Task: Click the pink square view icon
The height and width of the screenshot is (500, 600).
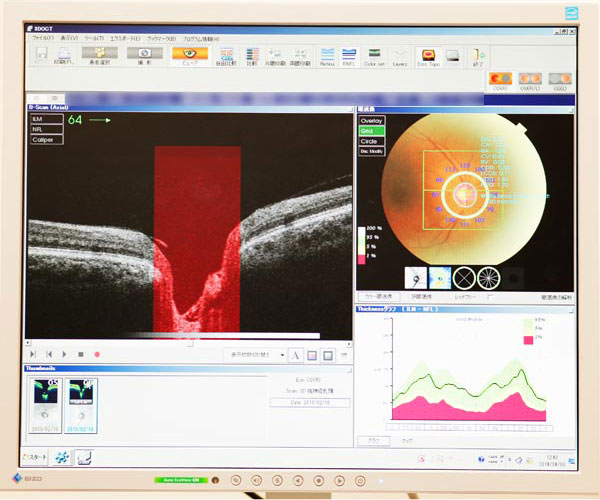Action: (312, 356)
